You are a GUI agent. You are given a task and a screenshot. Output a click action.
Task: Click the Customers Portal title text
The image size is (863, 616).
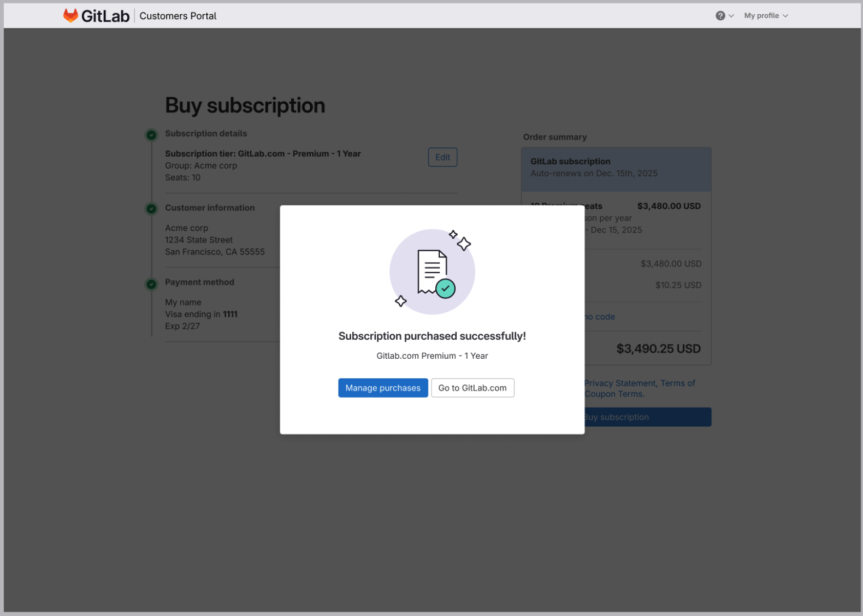coord(178,16)
